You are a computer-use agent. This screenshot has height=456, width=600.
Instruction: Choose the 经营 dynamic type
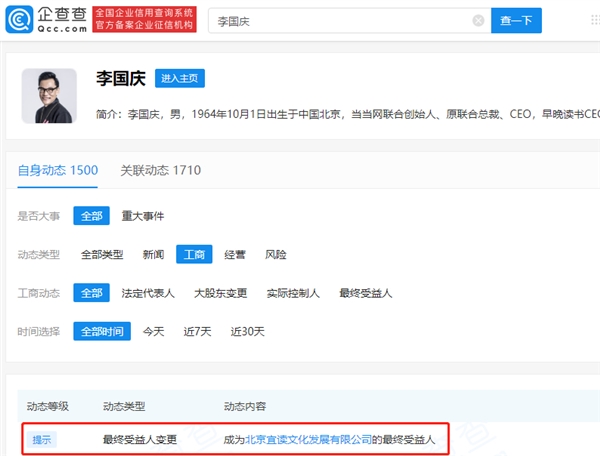[x=235, y=255]
